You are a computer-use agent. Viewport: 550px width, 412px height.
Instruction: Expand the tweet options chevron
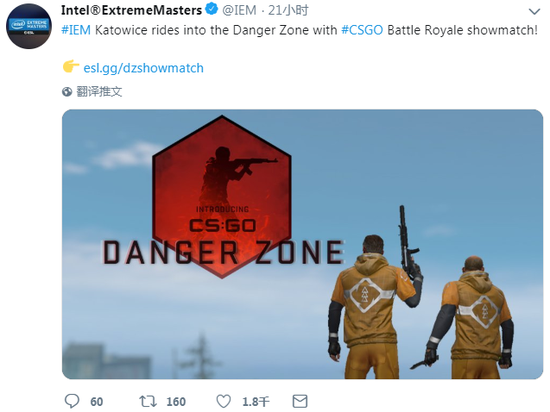pos(534,12)
